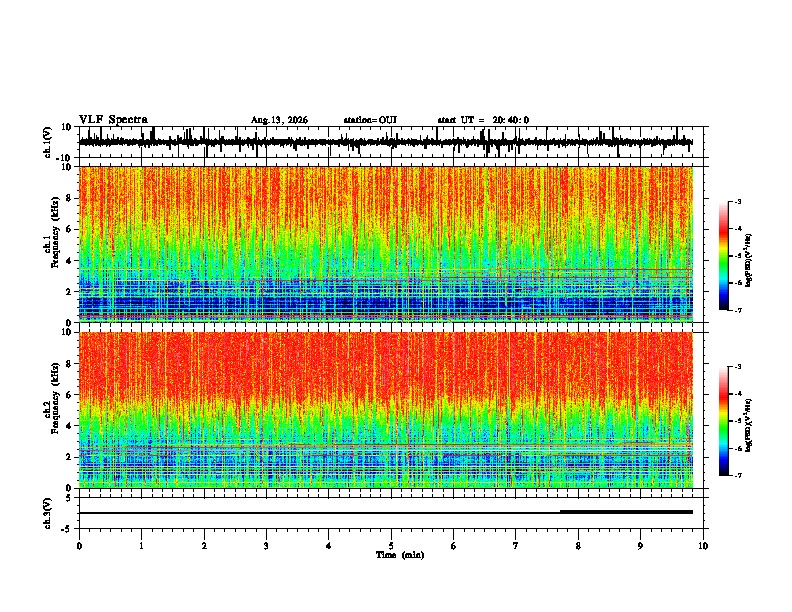Image resolution: width=792 pixels, height=612 pixels.
Task: Pick the ch.1 spectrogram color scale bar
Action: (x=723, y=256)
